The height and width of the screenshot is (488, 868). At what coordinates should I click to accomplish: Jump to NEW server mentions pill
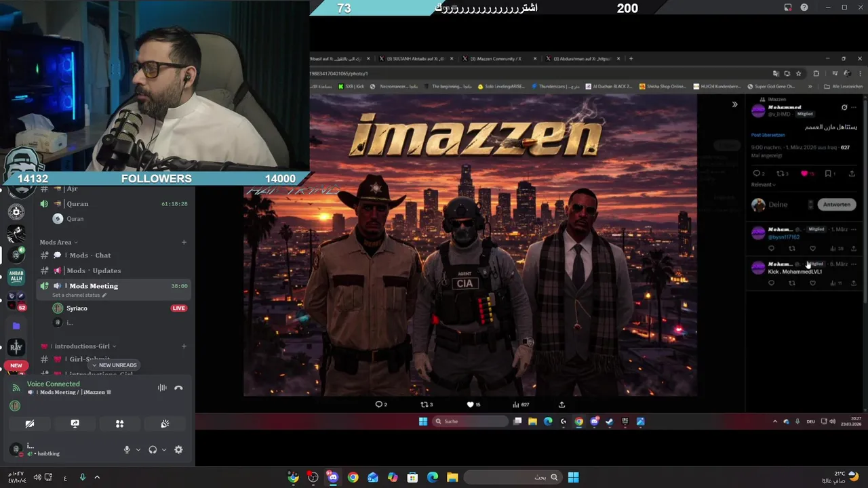point(16,365)
